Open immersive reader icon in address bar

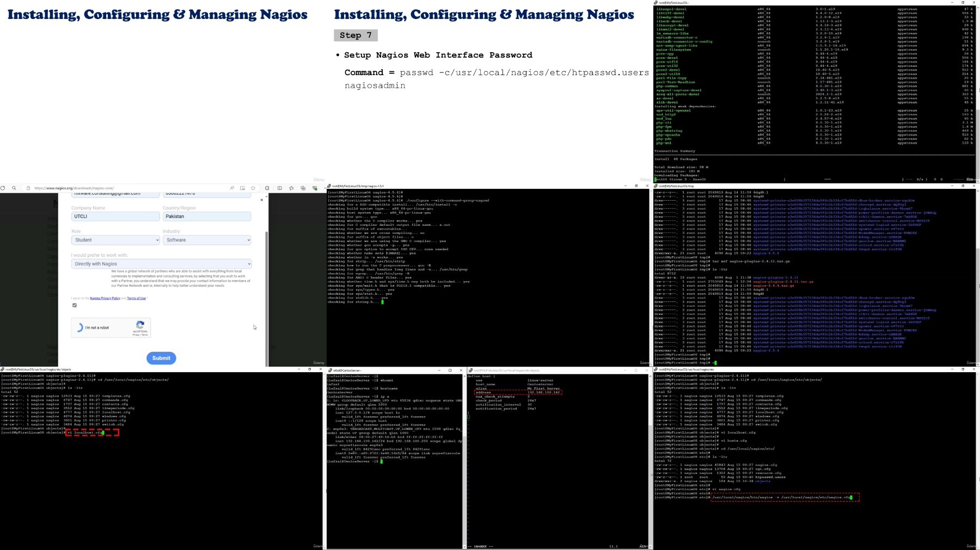(x=242, y=188)
